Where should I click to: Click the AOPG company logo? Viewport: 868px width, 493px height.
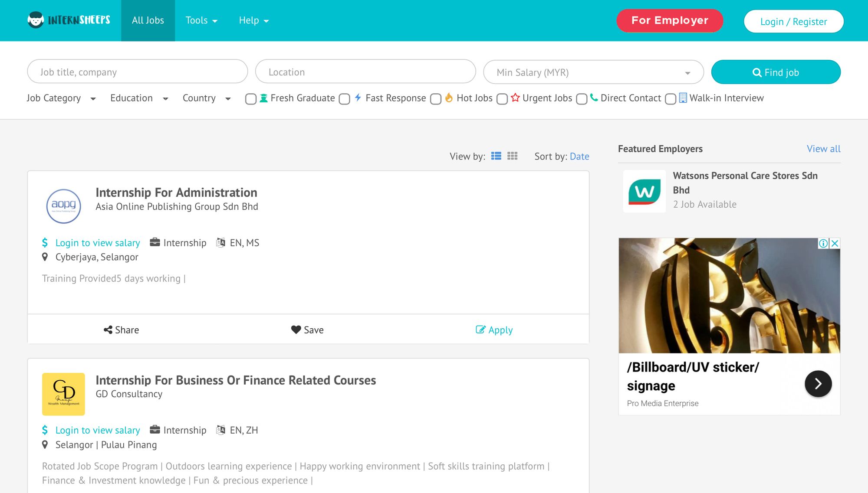coord(63,206)
